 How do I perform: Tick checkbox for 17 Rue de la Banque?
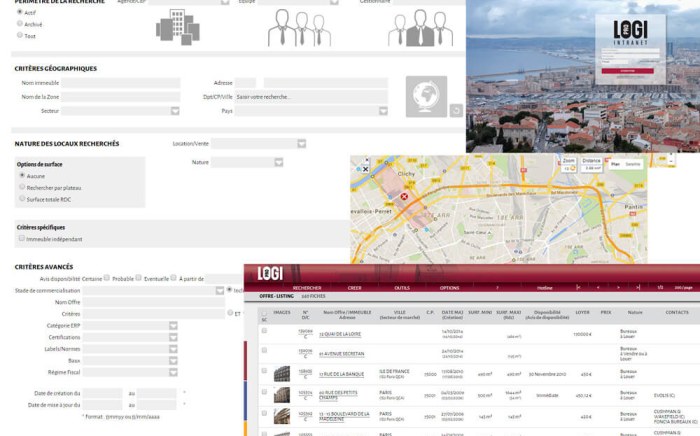[264, 371]
